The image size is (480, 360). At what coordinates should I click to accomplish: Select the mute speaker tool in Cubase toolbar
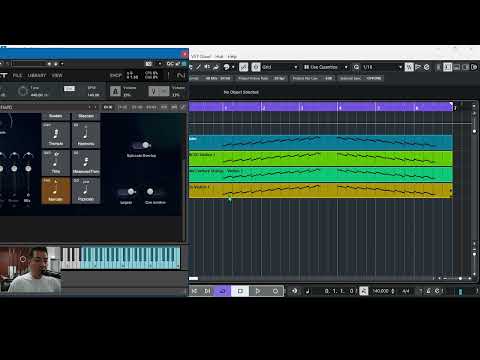[x=207, y=67]
